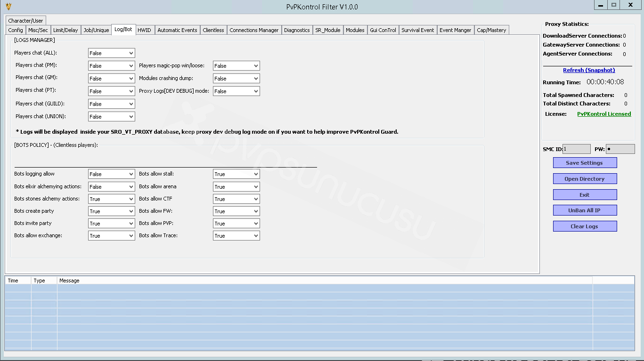644x361 pixels.
Task: Open the Cap/Mastery tab
Action: pos(491,30)
